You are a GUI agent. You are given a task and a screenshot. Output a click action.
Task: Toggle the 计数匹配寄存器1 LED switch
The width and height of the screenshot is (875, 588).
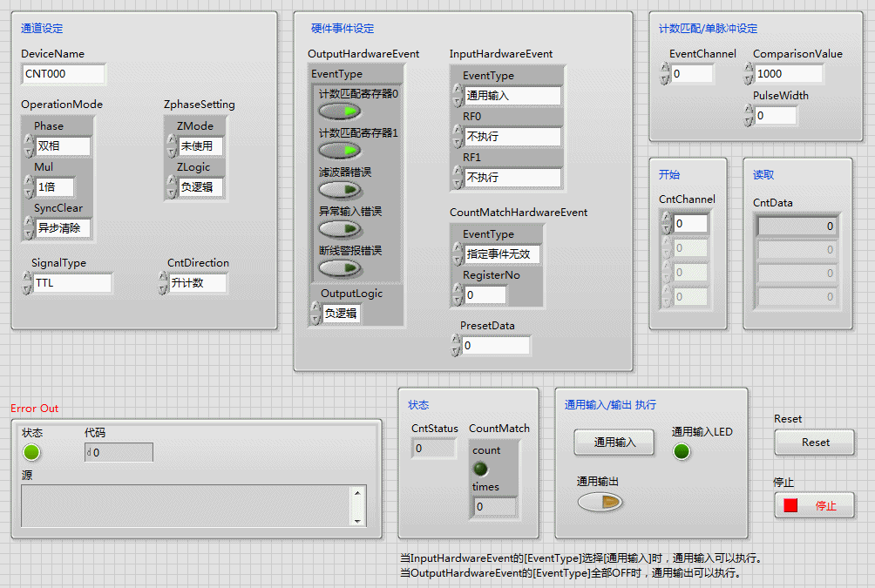pos(340,151)
